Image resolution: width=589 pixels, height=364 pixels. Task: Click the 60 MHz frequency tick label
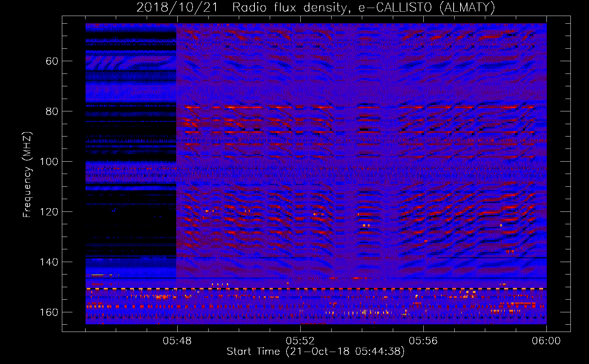click(x=52, y=61)
